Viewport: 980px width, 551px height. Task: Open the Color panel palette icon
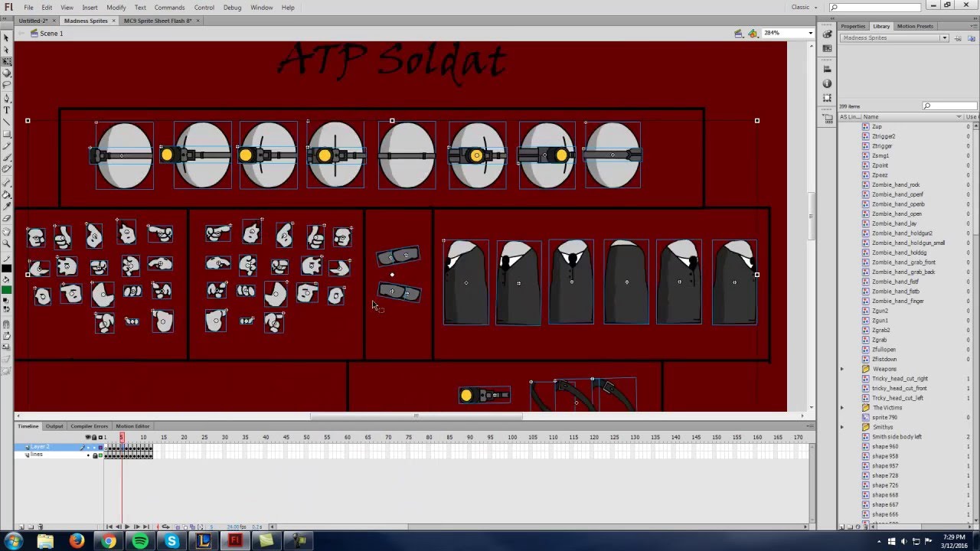click(827, 34)
